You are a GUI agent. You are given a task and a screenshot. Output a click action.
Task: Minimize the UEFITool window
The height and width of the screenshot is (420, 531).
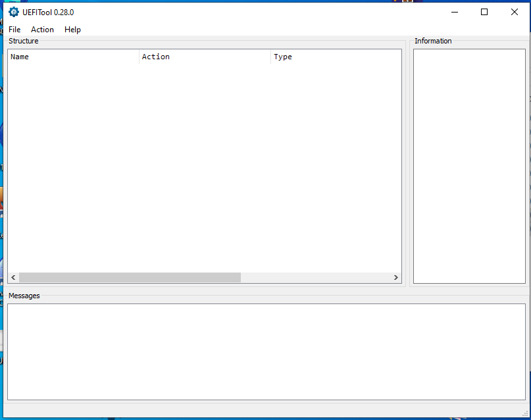[454, 12]
